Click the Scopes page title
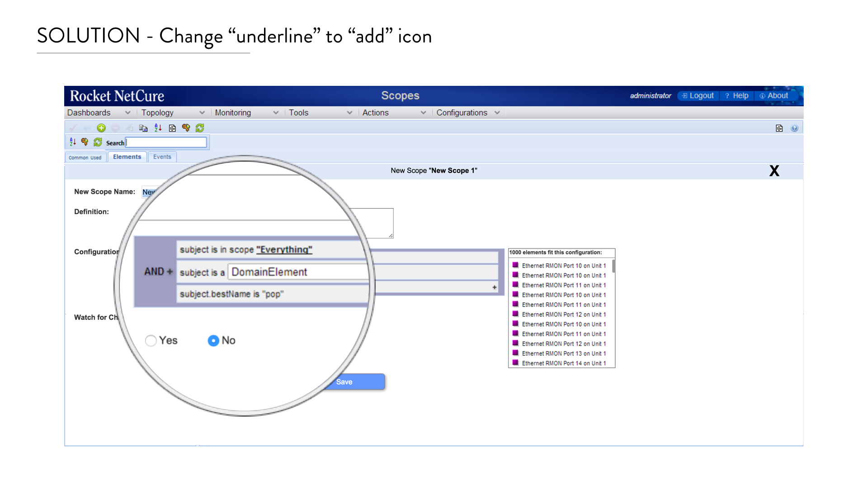 (400, 95)
